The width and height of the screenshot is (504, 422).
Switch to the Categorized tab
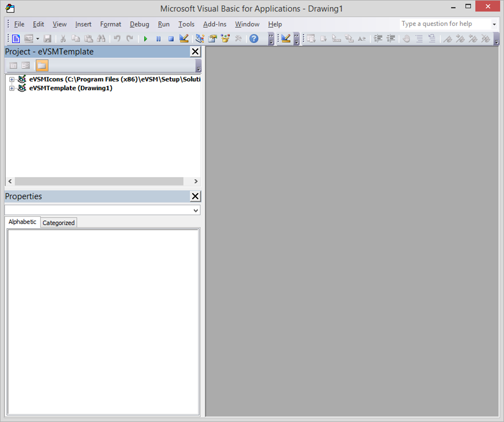[58, 223]
